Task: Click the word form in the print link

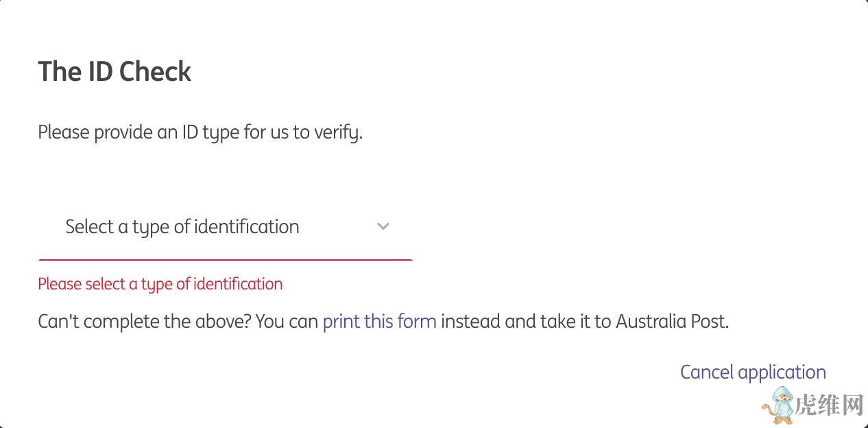Action: tap(418, 321)
